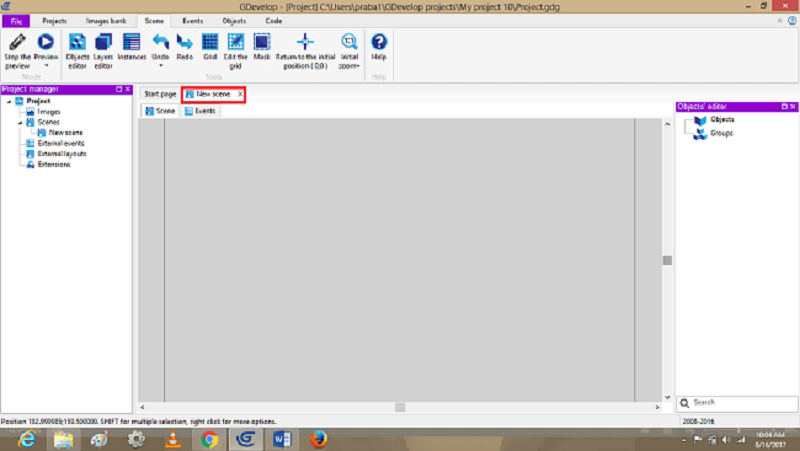Close the Objects' editor panel
The image size is (800, 451).
(793, 107)
